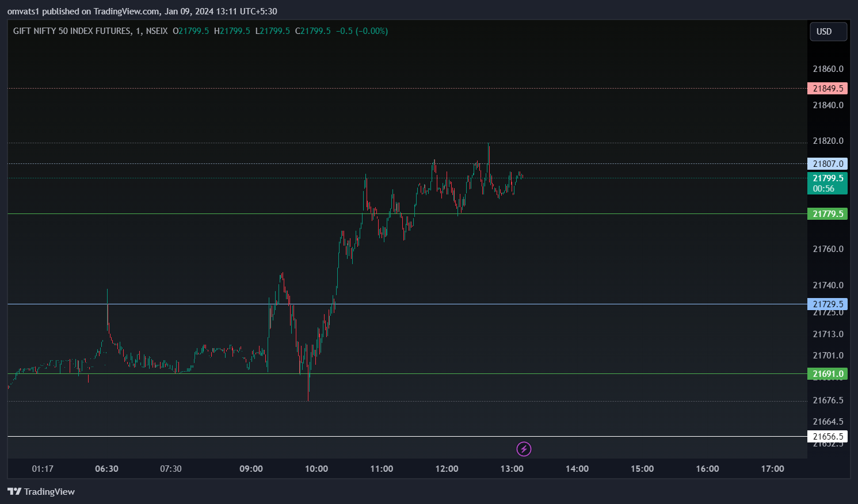Click the change value −0.5 (−0.00%)
Viewport: 858px width, 504px height.
362,31
